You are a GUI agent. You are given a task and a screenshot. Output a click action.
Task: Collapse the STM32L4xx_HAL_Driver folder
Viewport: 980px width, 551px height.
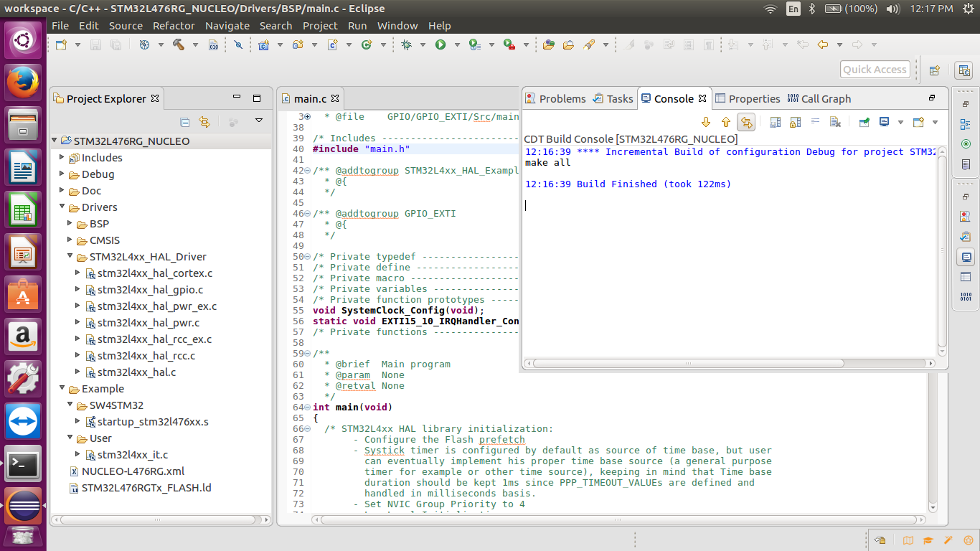70,257
